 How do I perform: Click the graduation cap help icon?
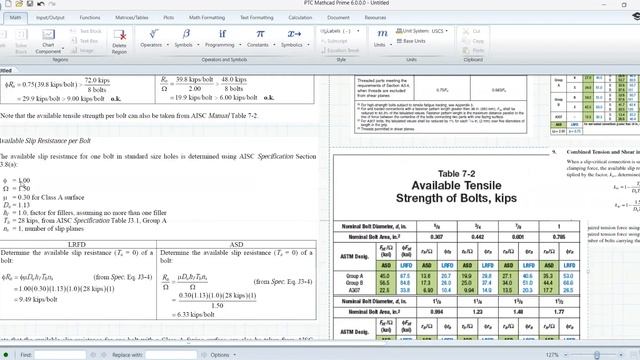tap(636, 16)
